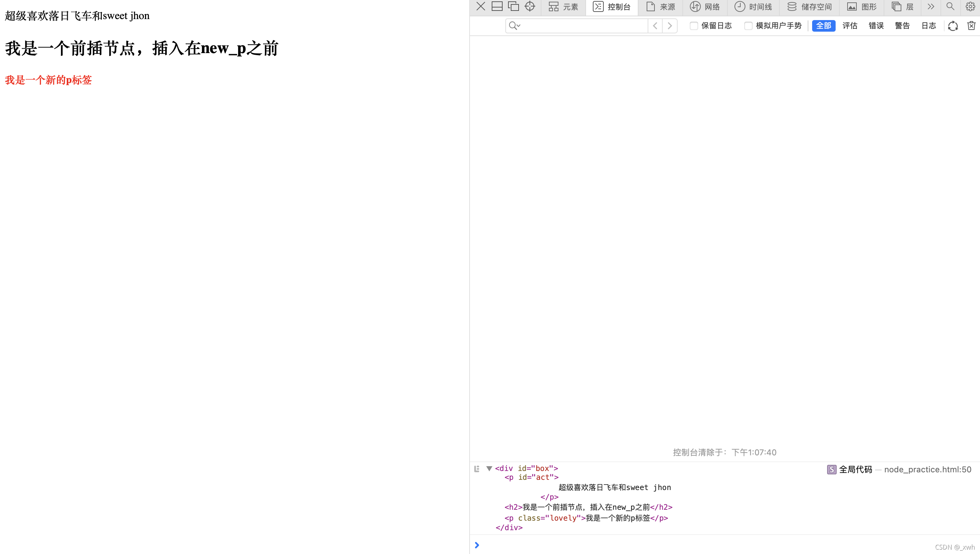Viewport: 980px width, 554px height.
Task: Go to previous search result arrow
Action: [655, 26]
